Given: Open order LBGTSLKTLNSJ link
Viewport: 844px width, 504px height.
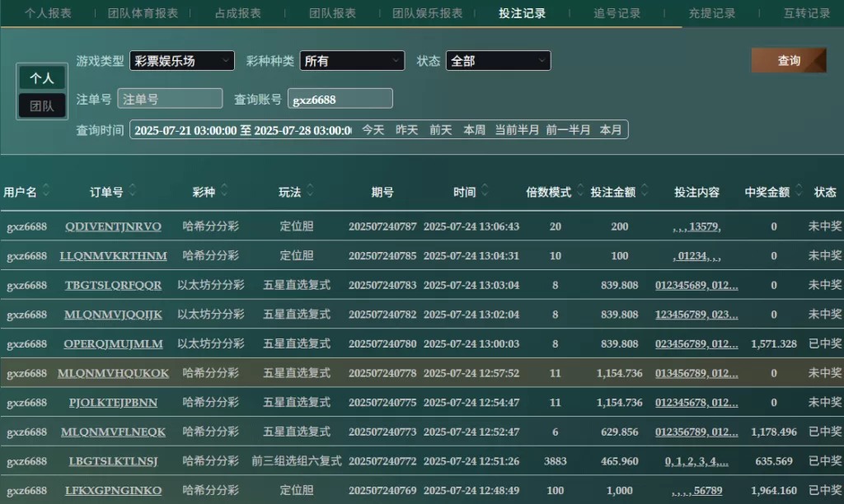Looking at the screenshot, I should pyautogui.click(x=113, y=461).
